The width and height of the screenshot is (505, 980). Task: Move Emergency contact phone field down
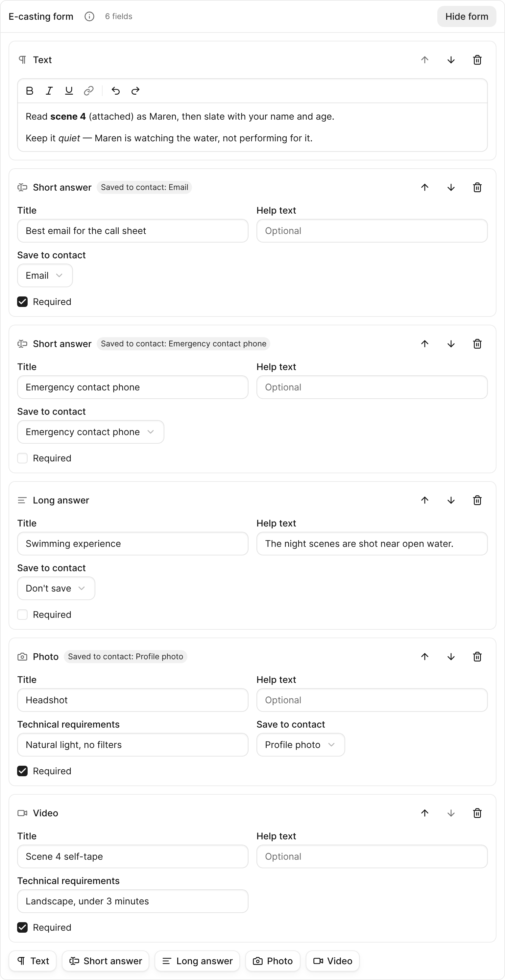[451, 343]
